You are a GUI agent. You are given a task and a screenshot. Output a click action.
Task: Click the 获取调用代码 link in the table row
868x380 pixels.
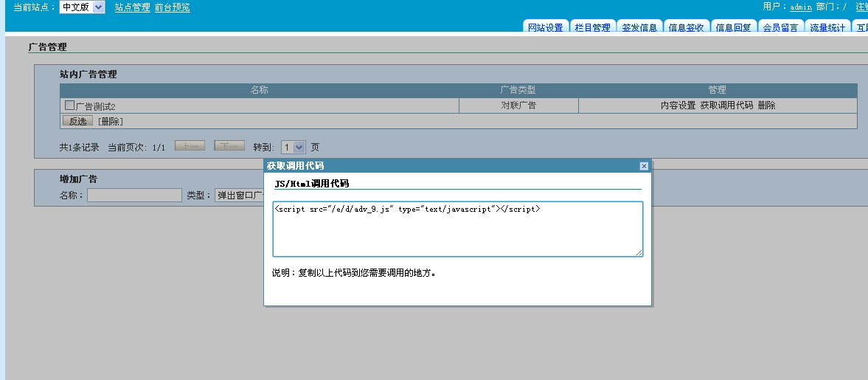[726, 106]
